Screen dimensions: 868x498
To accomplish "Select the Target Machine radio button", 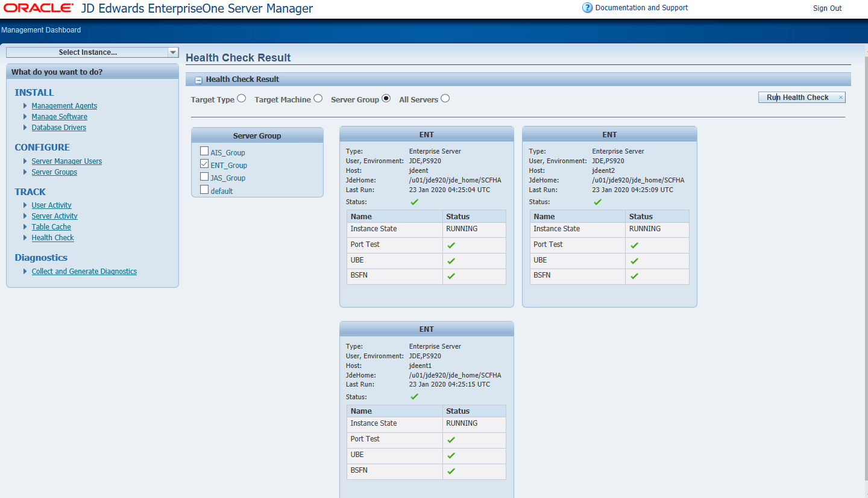I will tap(318, 98).
